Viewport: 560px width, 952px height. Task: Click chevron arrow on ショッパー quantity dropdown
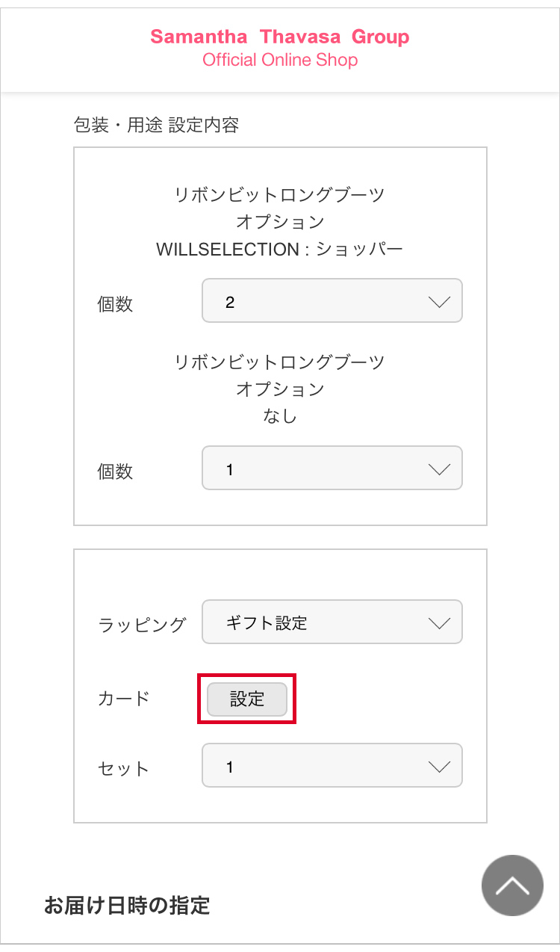tap(440, 302)
